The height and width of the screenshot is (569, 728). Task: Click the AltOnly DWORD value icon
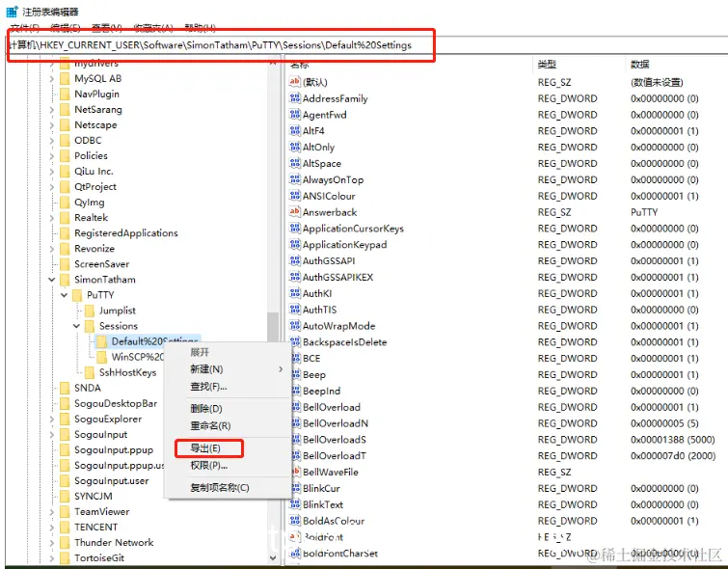[x=295, y=147]
